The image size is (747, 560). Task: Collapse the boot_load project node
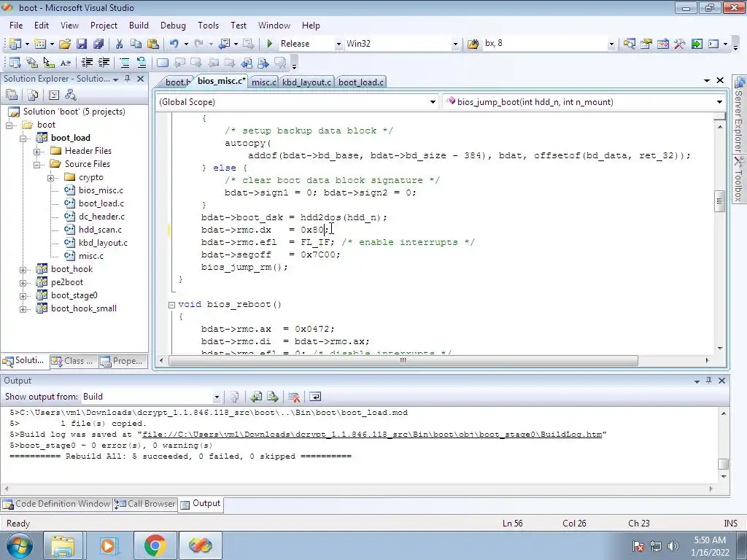[23, 138]
